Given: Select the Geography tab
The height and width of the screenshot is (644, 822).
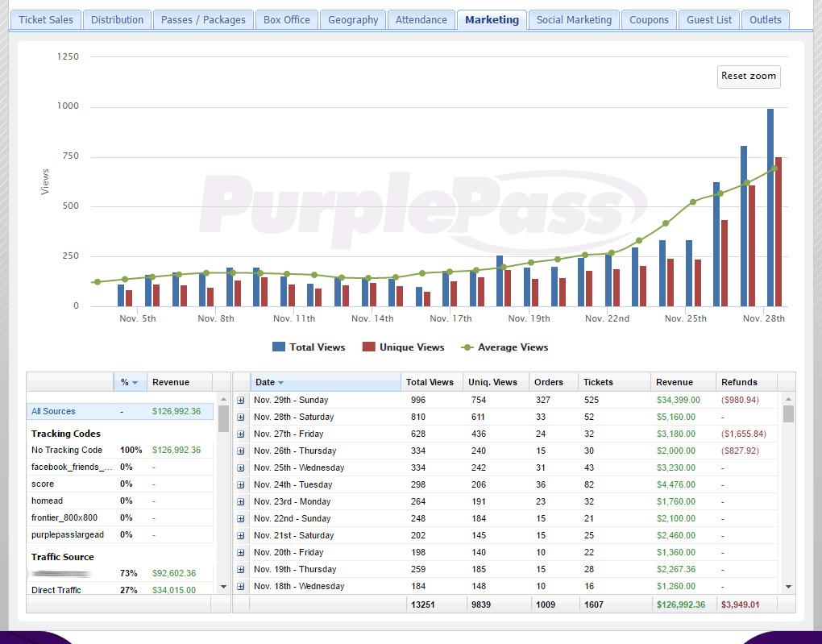Looking at the screenshot, I should click(x=353, y=20).
